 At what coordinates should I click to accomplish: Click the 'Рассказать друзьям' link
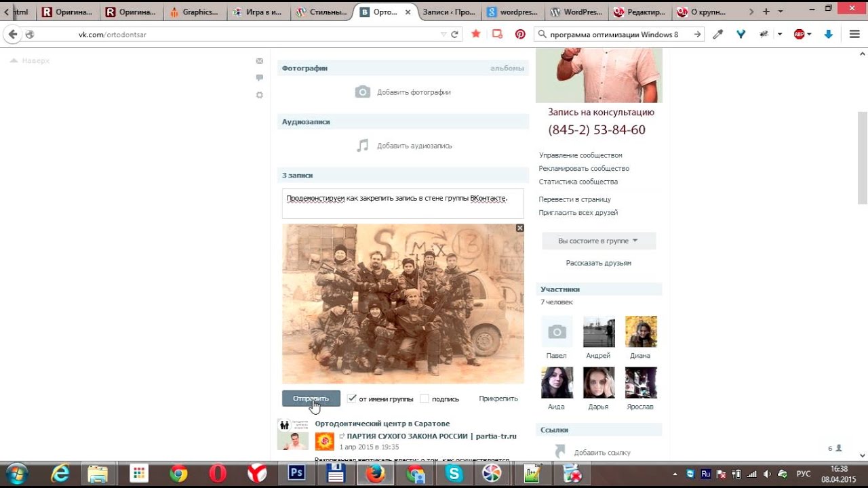click(599, 262)
